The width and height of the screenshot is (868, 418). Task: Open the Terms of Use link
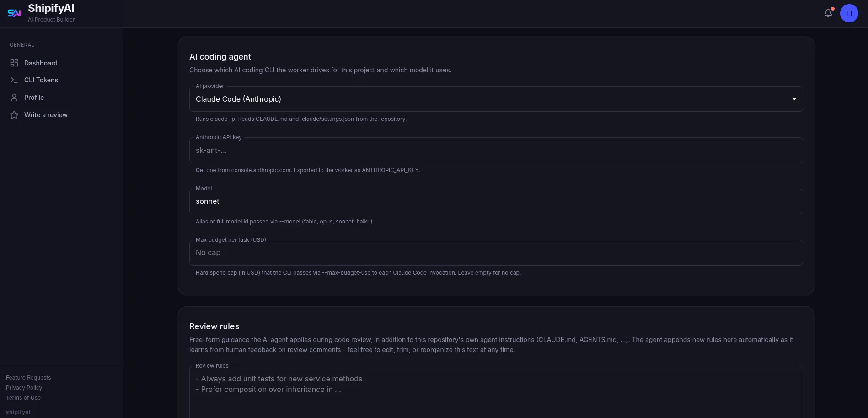23,398
